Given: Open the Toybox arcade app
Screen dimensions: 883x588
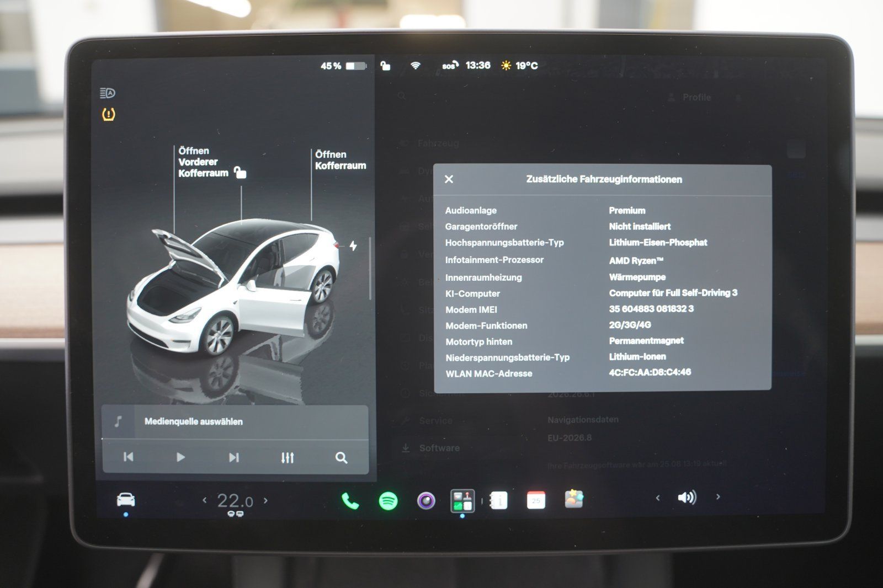Looking at the screenshot, I should [574, 499].
